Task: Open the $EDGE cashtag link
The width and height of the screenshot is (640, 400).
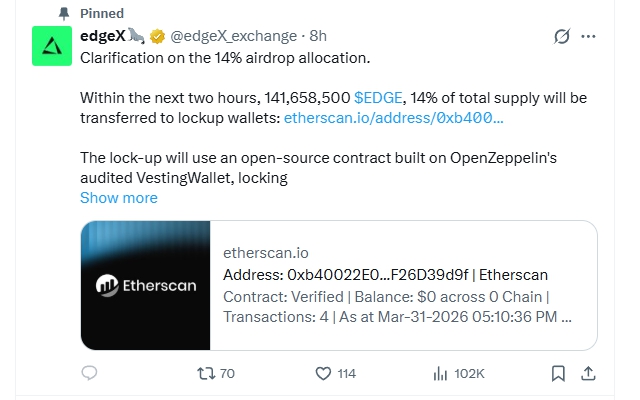Action: coord(377,98)
